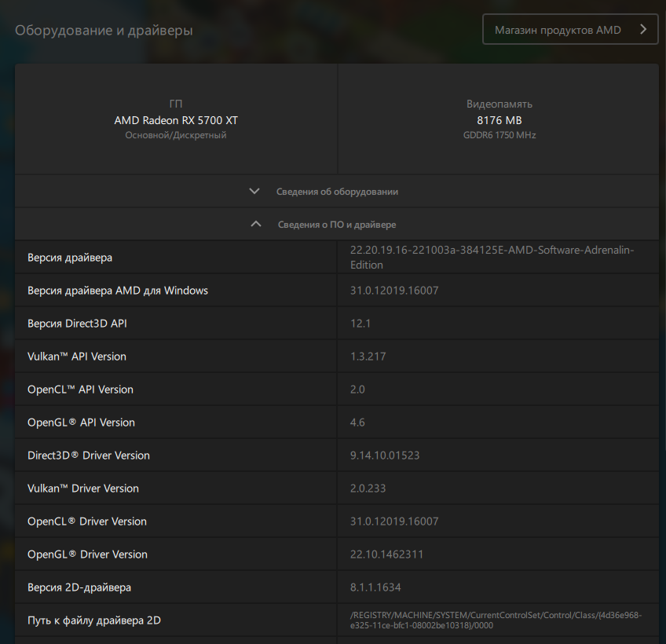Select the /REGISTRY/MACHINE/SYSTEM driver path value
Viewport: 666px width, 644px height.
pos(496,620)
